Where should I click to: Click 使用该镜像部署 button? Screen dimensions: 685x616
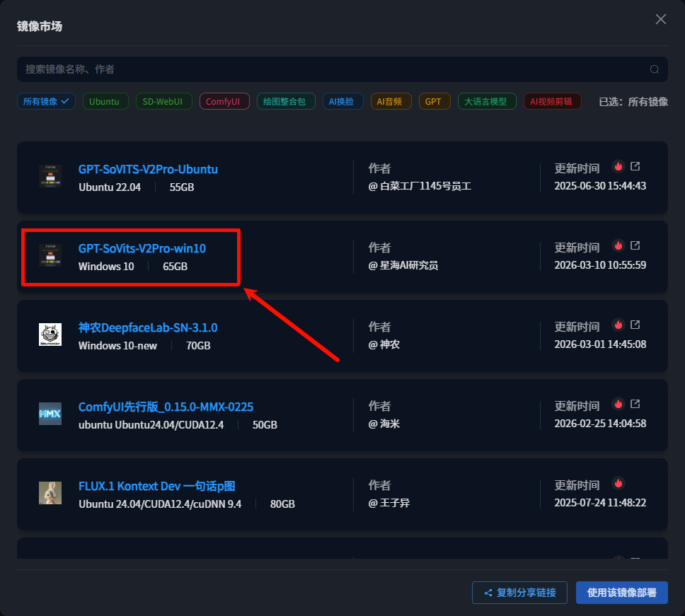(x=621, y=593)
